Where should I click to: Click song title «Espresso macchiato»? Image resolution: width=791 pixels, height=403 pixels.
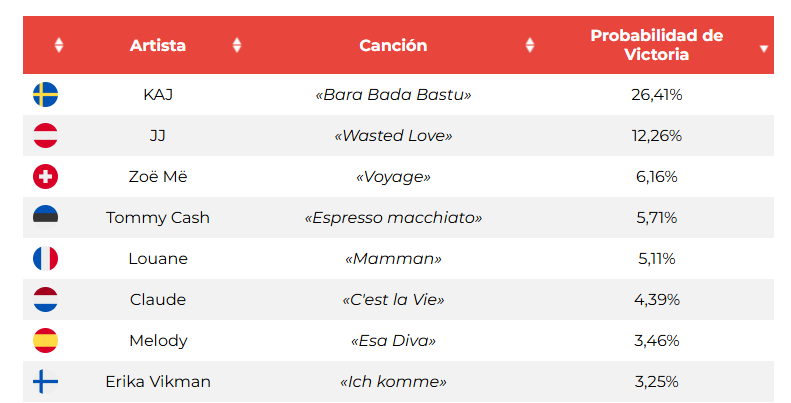point(393,217)
